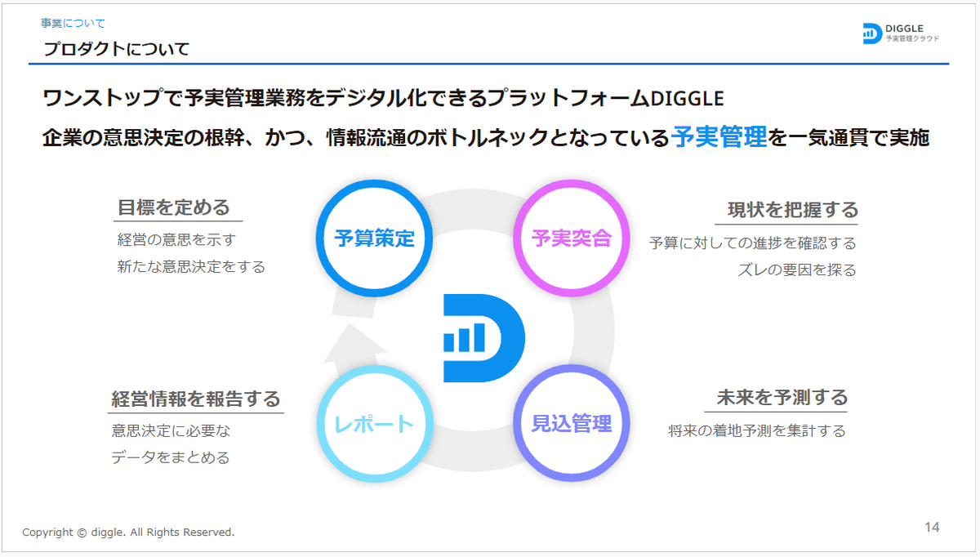Select the 未来を予測する heading
The image size is (980, 557).
click(780, 397)
